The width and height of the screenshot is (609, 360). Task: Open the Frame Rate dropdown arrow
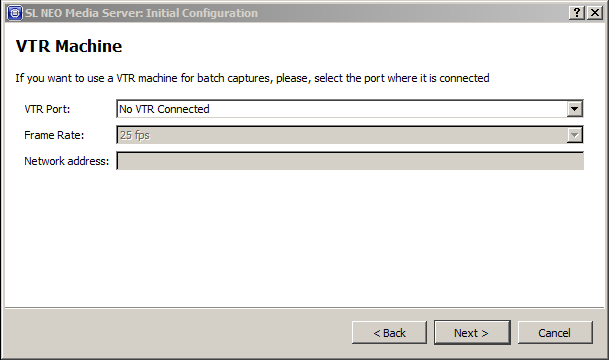click(x=574, y=135)
